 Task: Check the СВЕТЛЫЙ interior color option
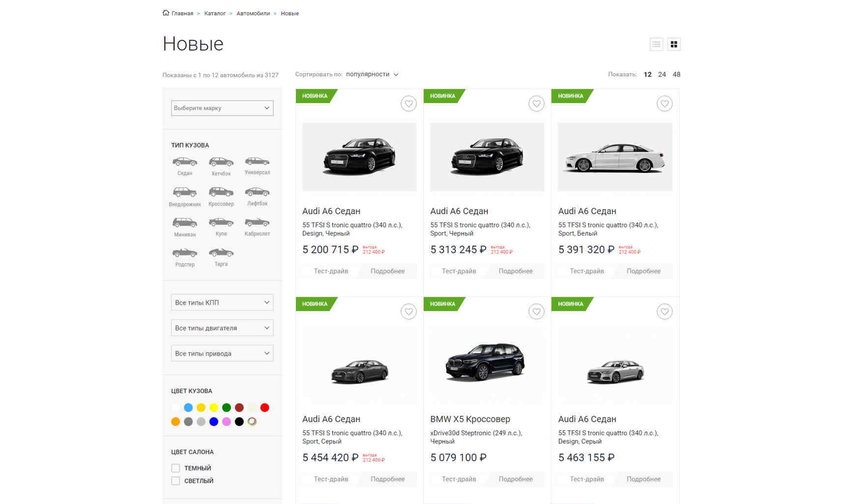click(x=175, y=481)
